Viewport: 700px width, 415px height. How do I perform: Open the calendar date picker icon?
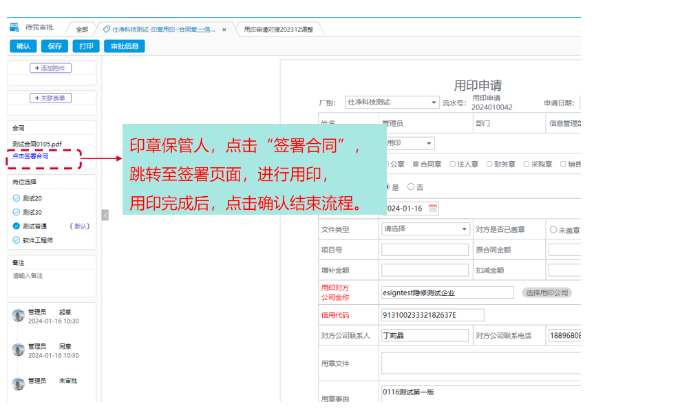pyautogui.click(x=433, y=208)
